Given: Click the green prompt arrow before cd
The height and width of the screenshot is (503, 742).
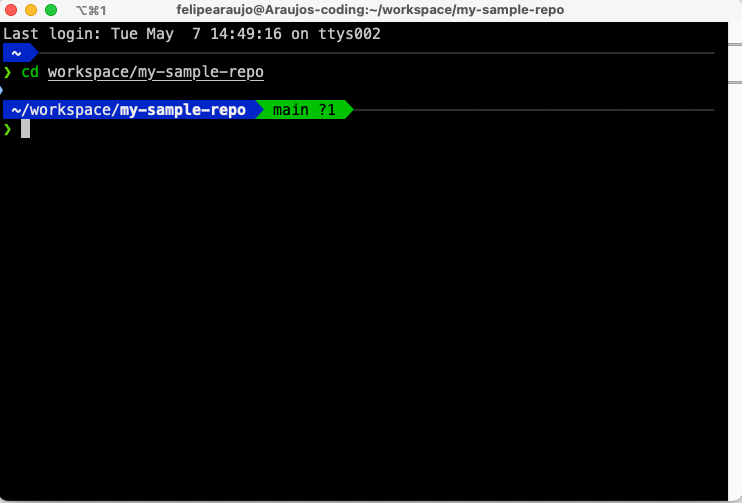Looking at the screenshot, I should click(8, 73).
